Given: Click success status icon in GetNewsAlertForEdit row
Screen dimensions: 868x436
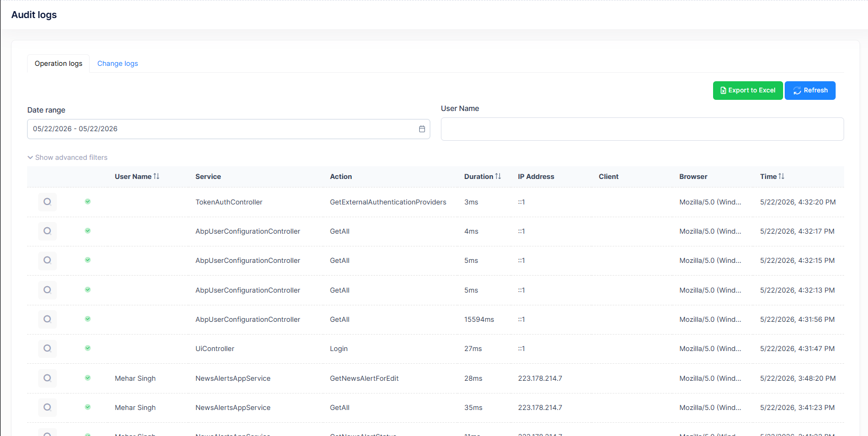Looking at the screenshot, I should 88,378.
